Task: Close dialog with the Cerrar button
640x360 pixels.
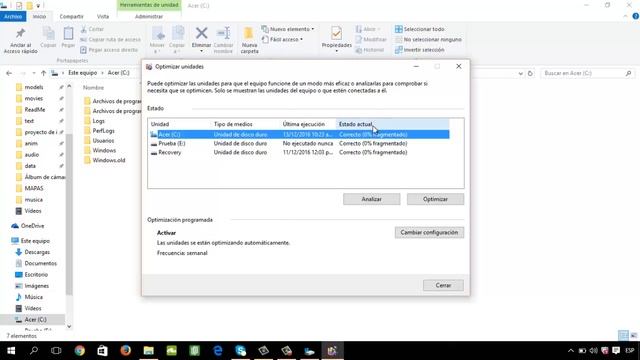Action: tap(443, 285)
